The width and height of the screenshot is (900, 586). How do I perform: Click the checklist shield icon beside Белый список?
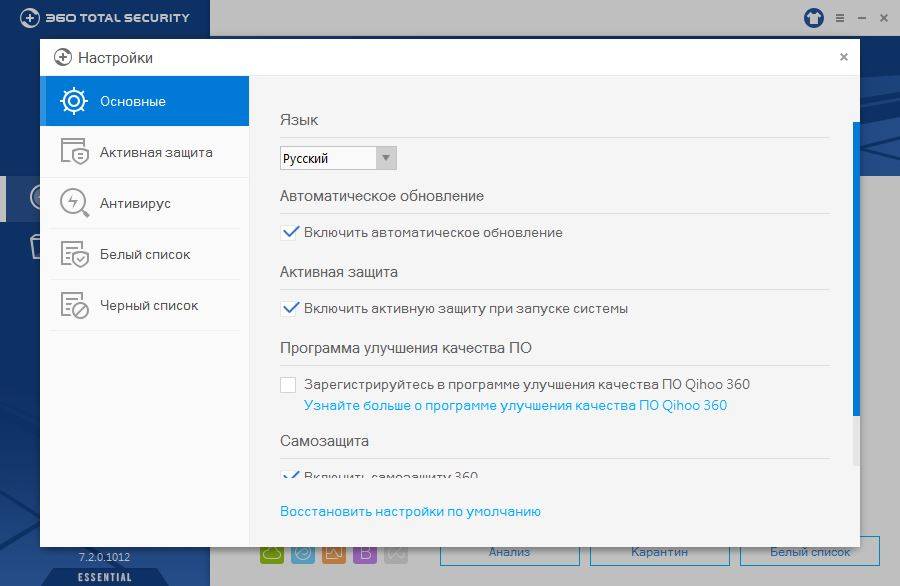pyautogui.click(x=75, y=254)
